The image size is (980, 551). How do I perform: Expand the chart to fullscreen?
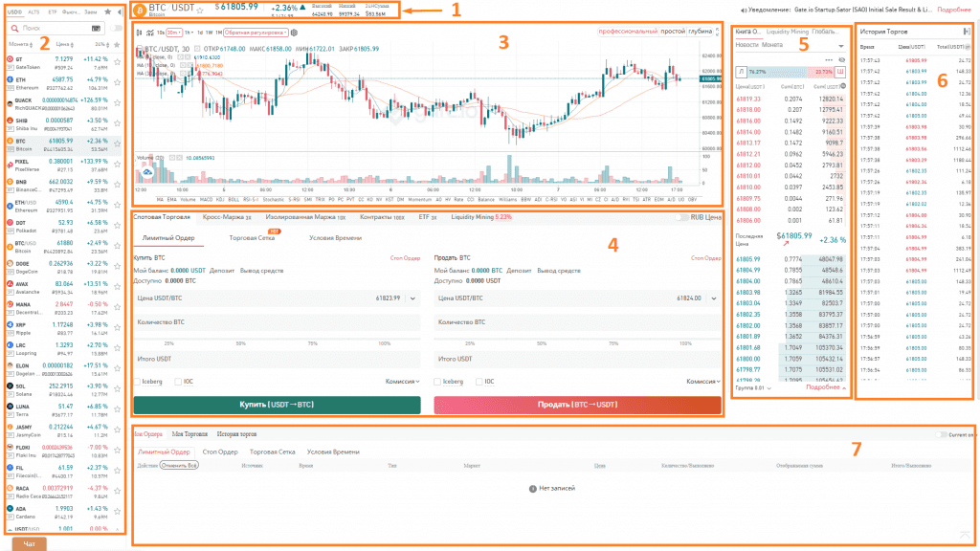coord(718,32)
